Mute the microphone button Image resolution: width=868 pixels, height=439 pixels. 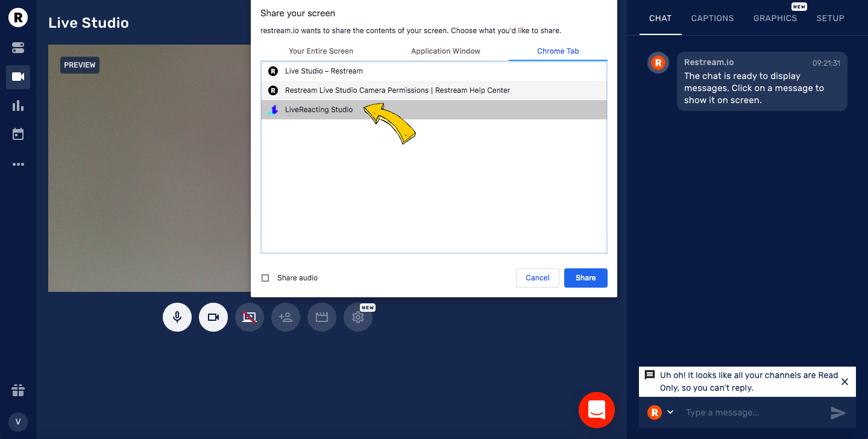tap(177, 317)
